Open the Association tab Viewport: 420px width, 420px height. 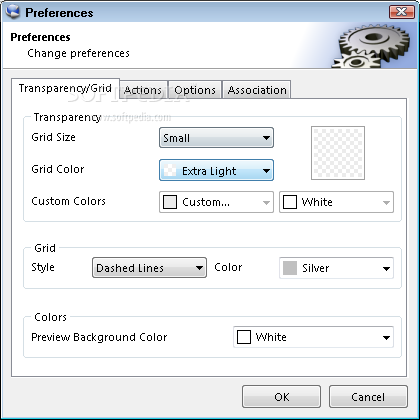pos(257,90)
